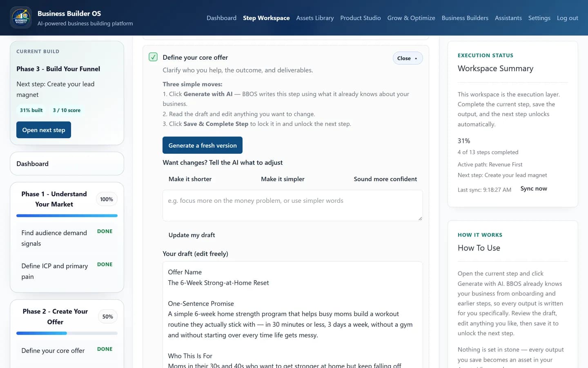Viewport: 588px width, 368px height.
Task: Click Log out
Action: 568,18
